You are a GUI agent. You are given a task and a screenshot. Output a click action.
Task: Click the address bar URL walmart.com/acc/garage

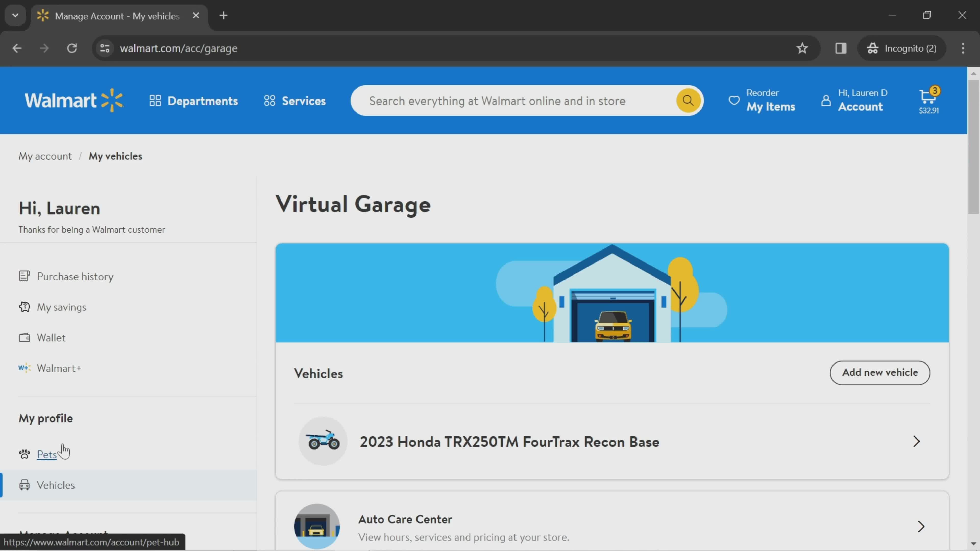[x=179, y=48]
